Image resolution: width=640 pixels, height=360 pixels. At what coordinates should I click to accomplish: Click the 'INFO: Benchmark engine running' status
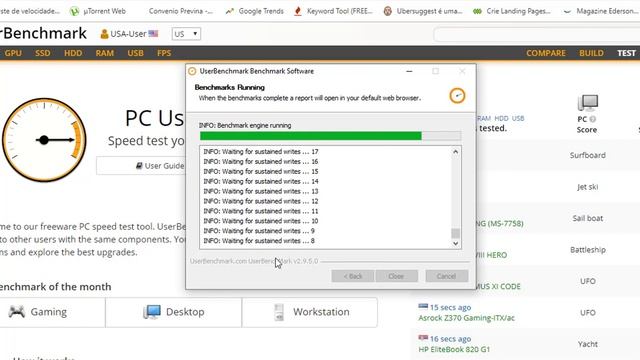(x=245, y=125)
